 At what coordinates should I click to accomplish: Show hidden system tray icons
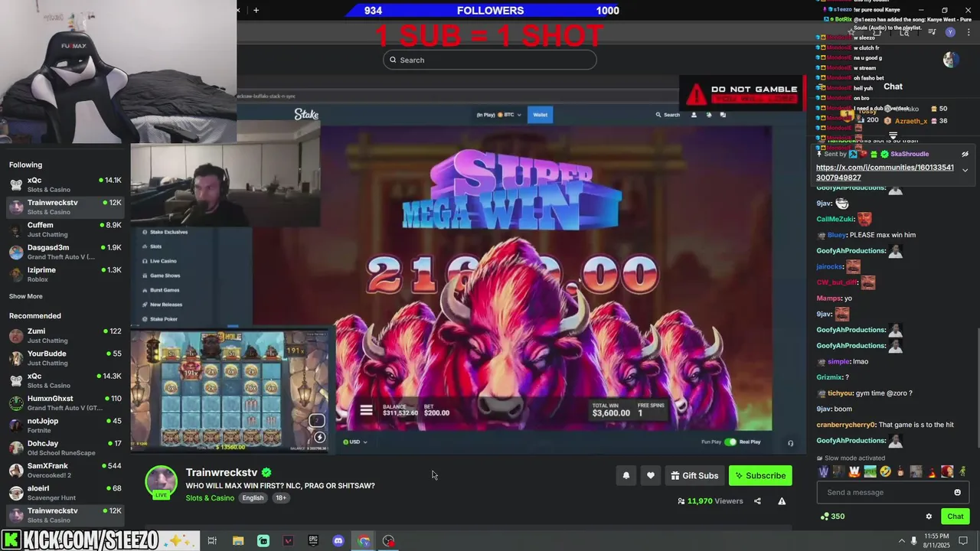tap(901, 541)
